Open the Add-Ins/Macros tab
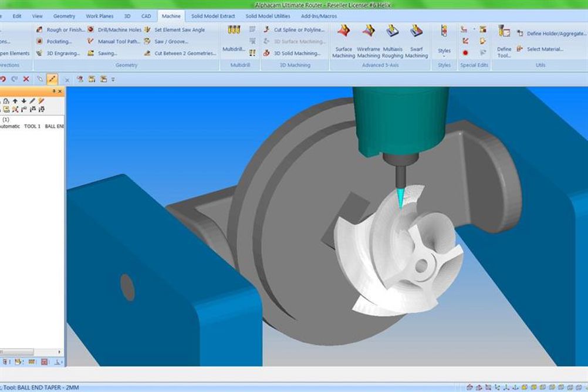 319,16
